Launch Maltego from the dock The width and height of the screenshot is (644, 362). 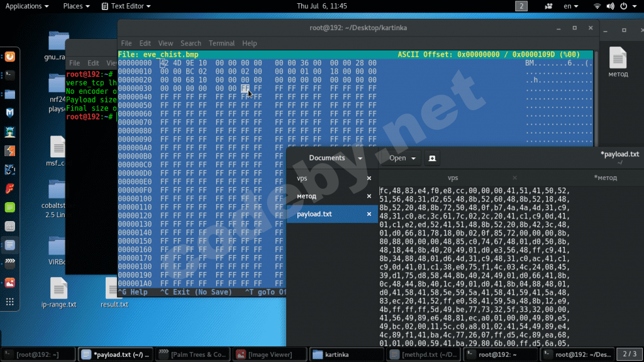[10, 113]
